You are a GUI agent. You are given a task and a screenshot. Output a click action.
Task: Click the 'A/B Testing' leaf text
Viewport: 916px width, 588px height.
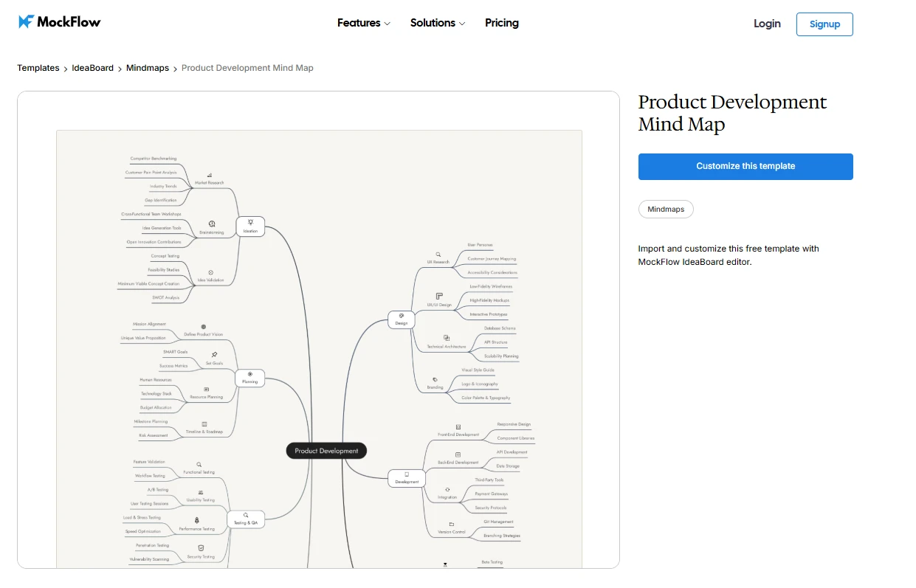(x=158, y=490)
